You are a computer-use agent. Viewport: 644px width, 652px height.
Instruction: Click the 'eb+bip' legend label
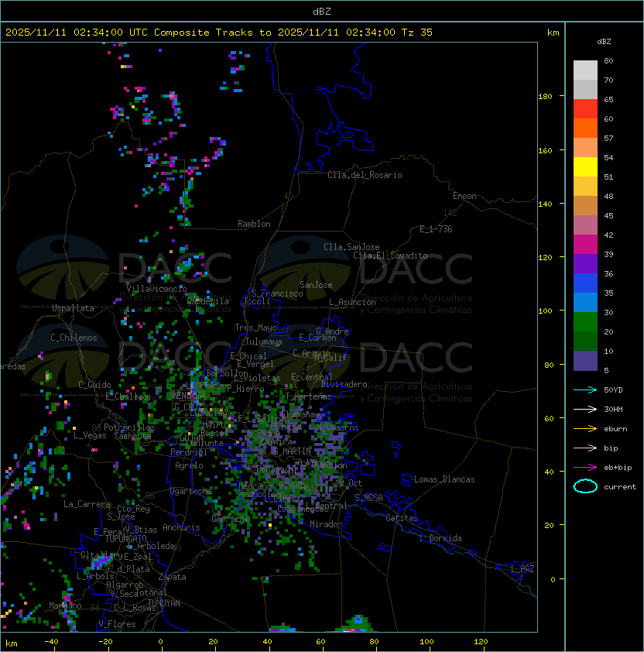[618, 468]
